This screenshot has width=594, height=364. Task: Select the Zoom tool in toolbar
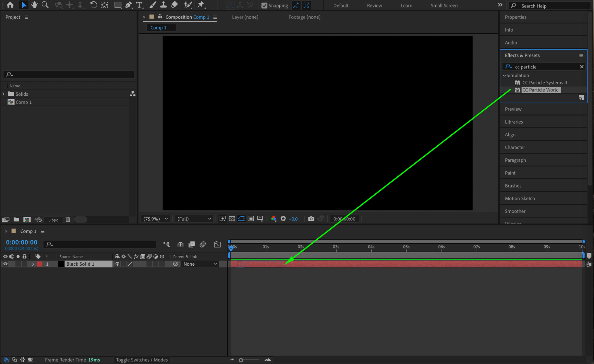point(45,5)
